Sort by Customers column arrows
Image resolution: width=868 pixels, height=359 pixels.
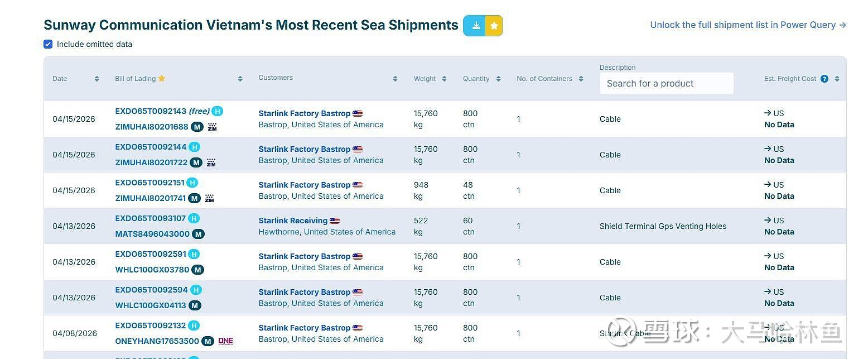(x=395, y=79)
